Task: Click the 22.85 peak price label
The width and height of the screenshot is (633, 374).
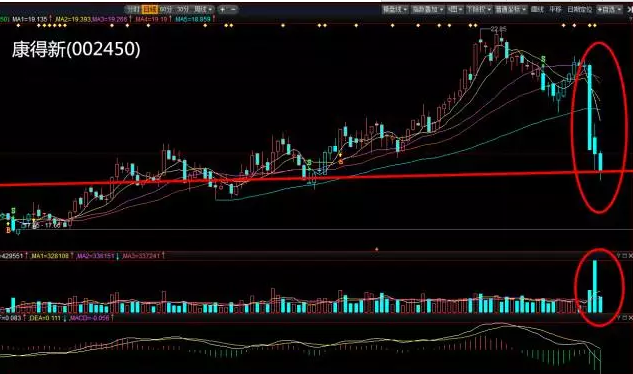Action: [x=499, y=29]
